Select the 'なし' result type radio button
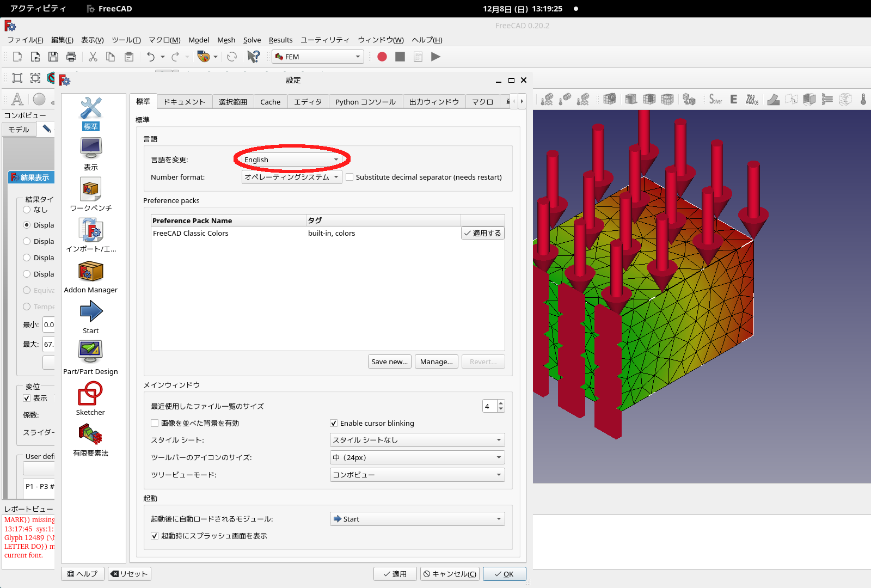This screenshot has height=588, width=871. tap(27, 210)
